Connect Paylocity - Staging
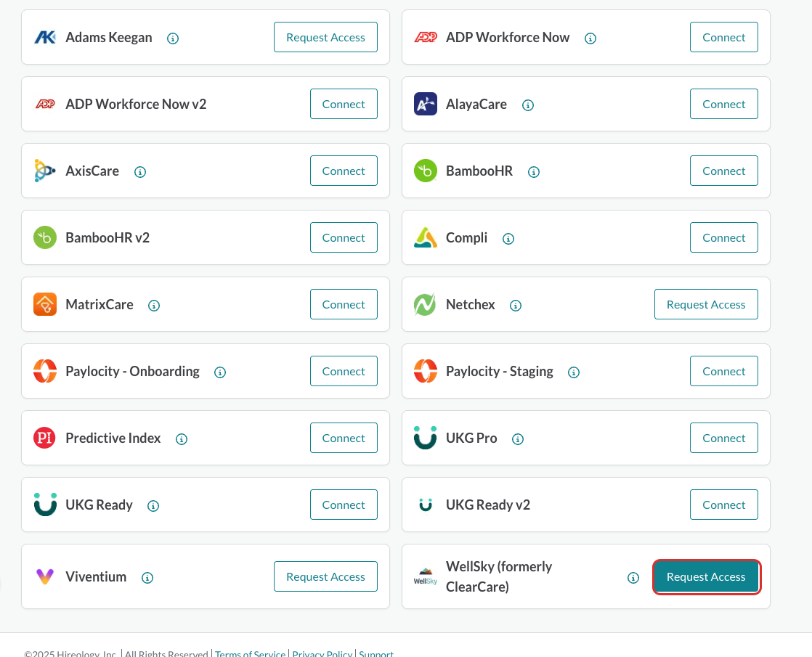Screen dimensions: 812x657 (724, 371)
